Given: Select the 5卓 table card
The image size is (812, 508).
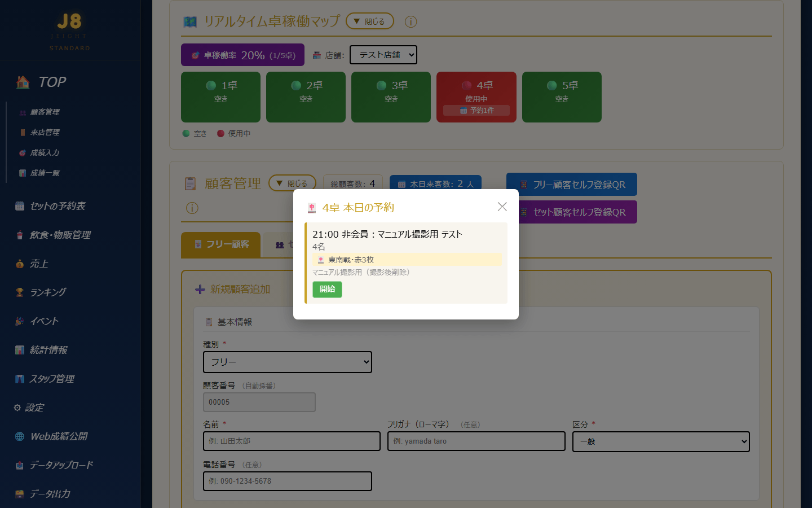Looking at the screenshot, I should point(562,97).
